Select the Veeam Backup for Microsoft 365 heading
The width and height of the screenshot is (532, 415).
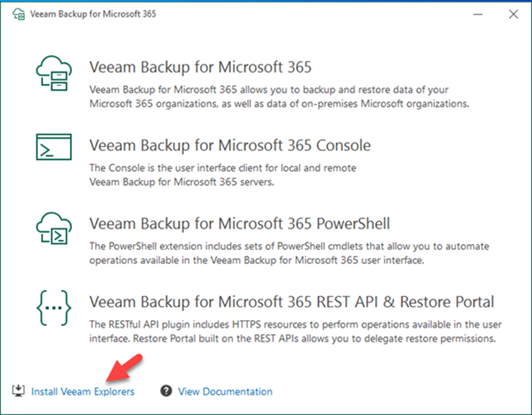pos(200,67)
